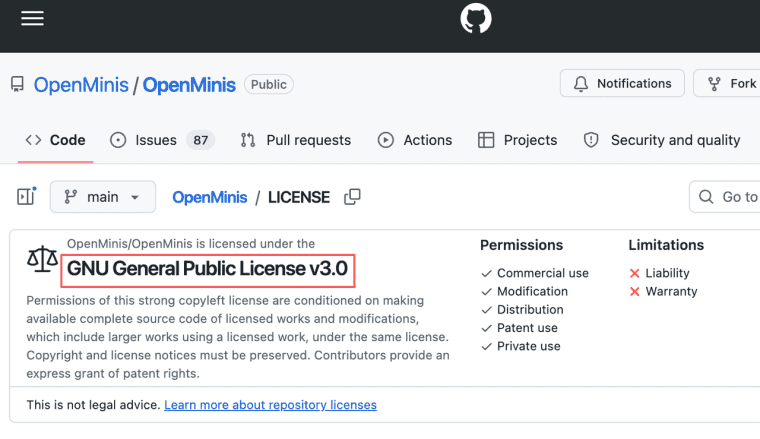Click the Notifications button

622,83
